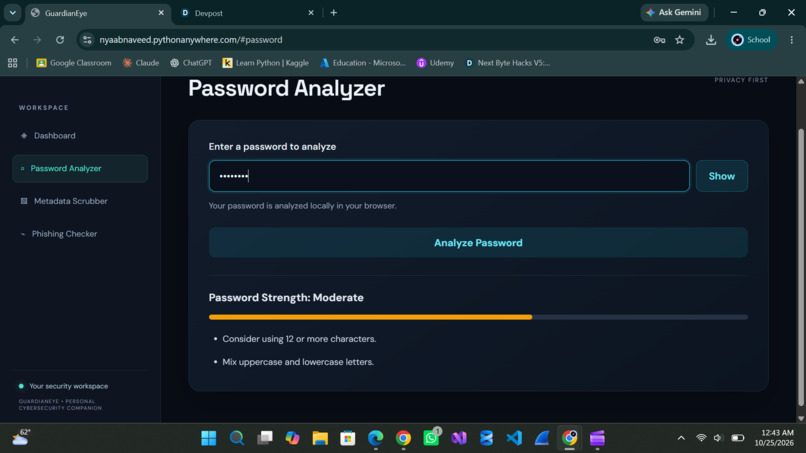Open the Chrome three-dot menu
The height and width of the screenshot is (453, 806).
tap(792, 40)
